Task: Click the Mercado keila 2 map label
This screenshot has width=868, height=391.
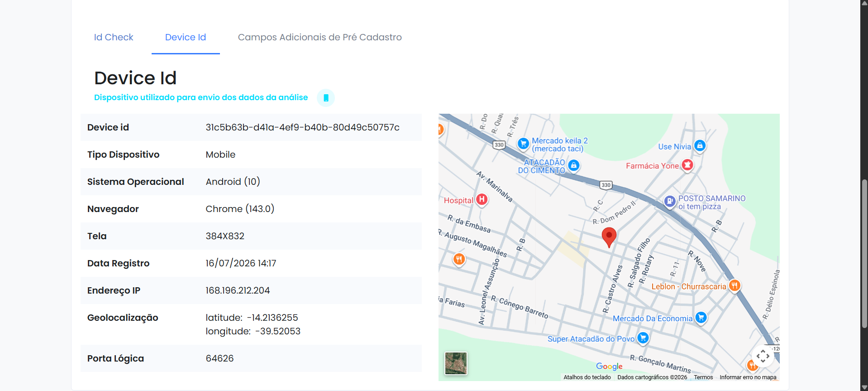Action: point(560,145)
